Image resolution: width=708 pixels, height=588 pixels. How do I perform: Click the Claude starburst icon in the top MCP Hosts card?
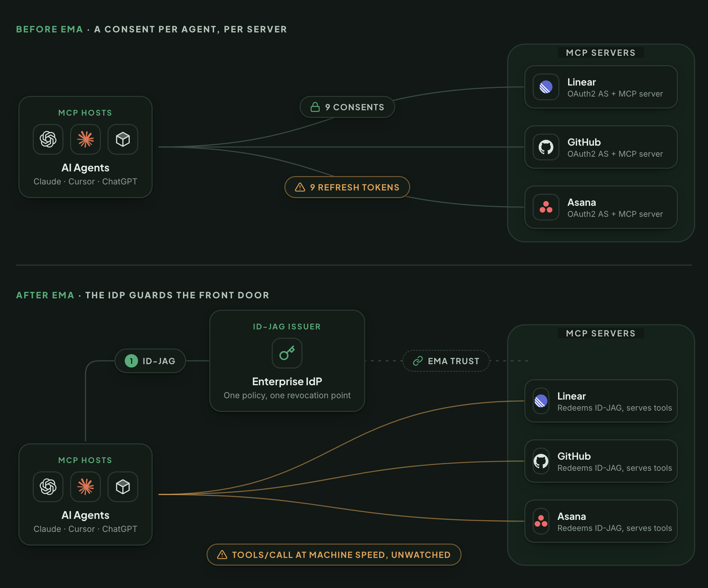tap(85, 139)
